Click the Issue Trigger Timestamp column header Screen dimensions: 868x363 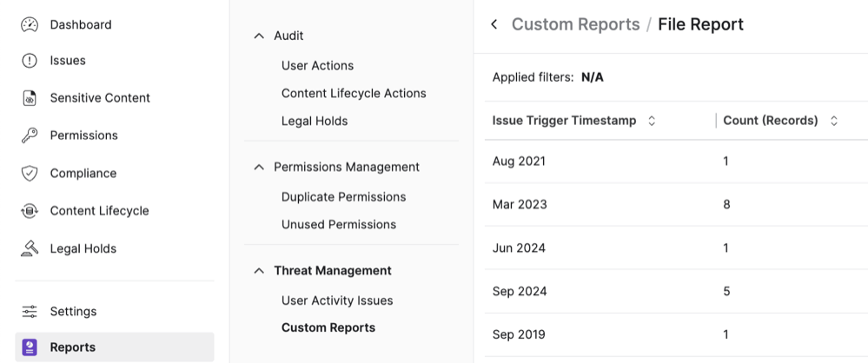tap(564, 121)
